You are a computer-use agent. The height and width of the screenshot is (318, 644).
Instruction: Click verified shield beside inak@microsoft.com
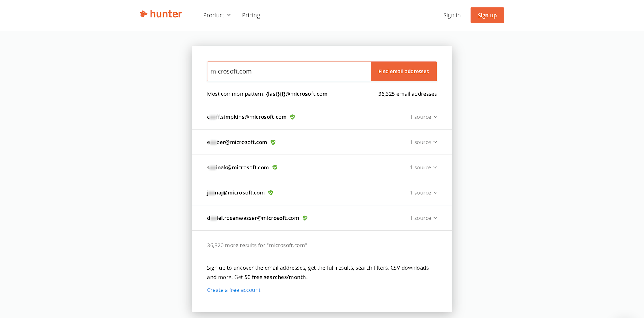click(275, 167)
